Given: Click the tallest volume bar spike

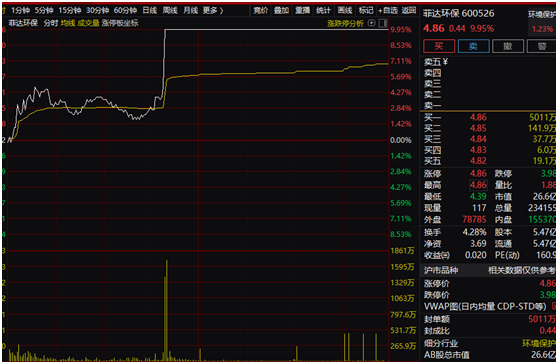Looking at the screenshot, I should (x=167, y=310).
